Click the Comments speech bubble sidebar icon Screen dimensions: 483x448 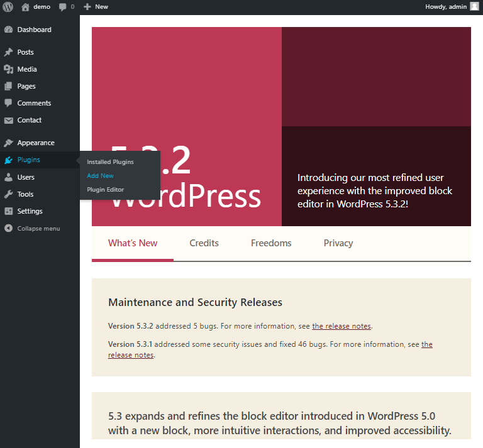9,103
